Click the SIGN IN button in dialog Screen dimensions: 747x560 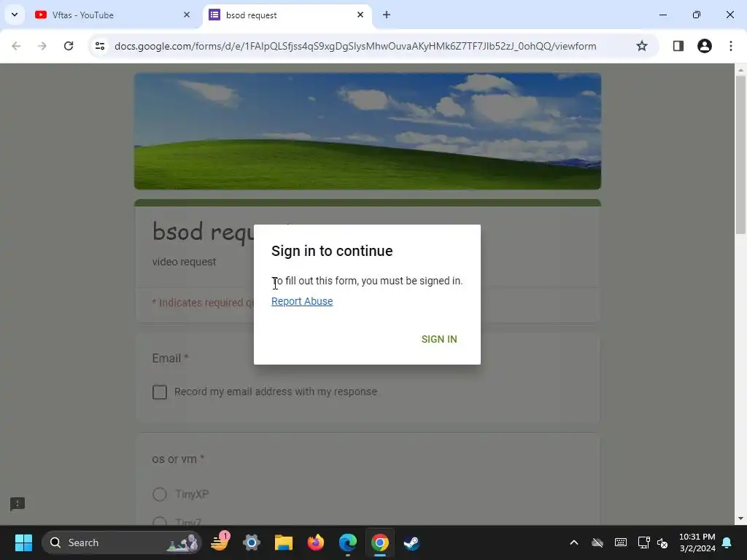438,339
